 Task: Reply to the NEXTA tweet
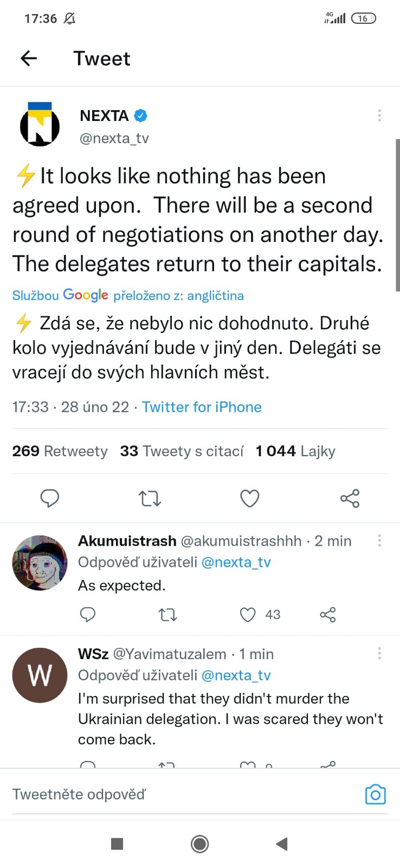coord(50,498)
